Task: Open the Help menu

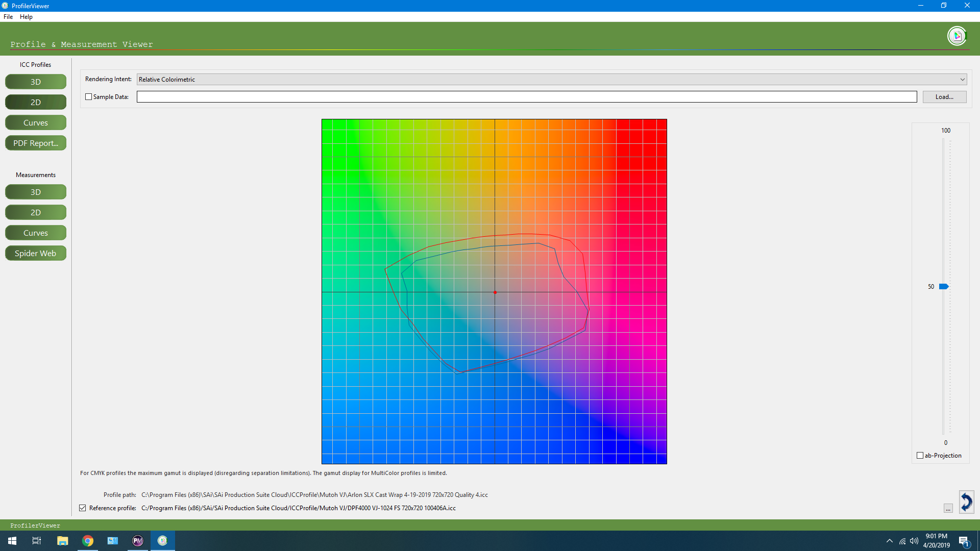Action: (x=26, y=16)
